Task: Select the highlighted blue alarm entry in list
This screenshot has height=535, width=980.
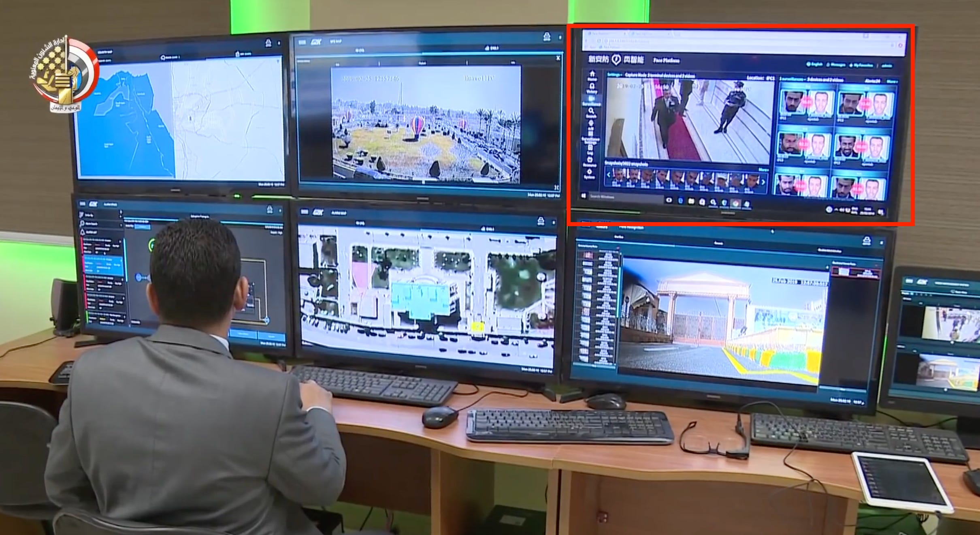Action: tap(103, 265)
